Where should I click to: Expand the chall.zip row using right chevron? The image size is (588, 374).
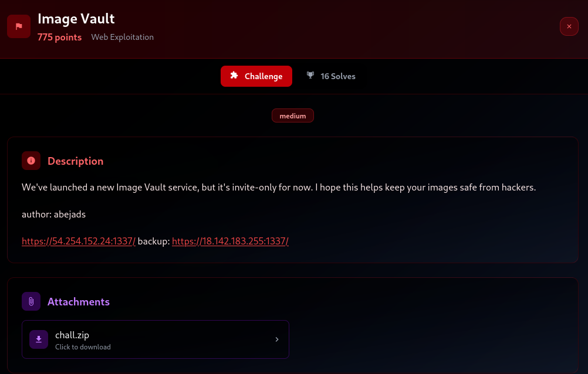[x=277, y=339]
